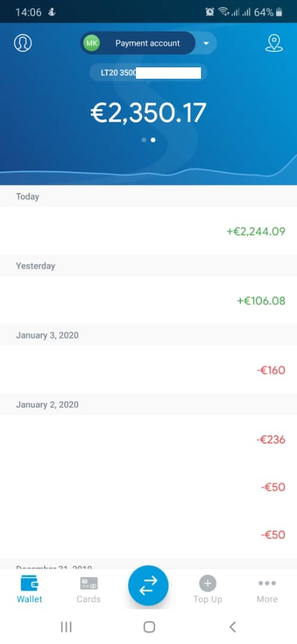View the -€160 January 3 transaction

coord(148,370)
